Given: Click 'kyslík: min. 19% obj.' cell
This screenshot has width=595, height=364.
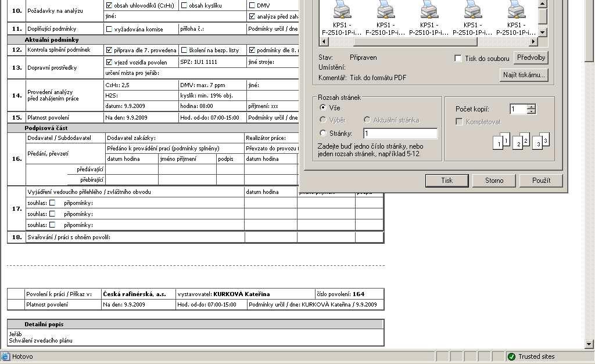Looking at the screenshot, I should [x=212, y=96].
